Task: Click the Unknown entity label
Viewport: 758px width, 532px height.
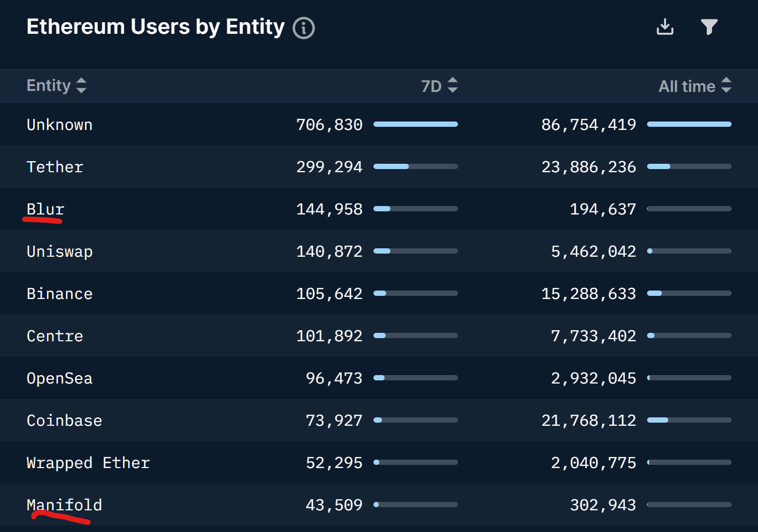Action: [59, 124]
